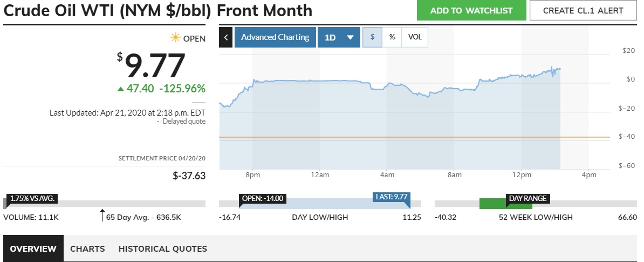
Task: Open the HISTORICAL QUOTES tab
Action: click(162, 248)
